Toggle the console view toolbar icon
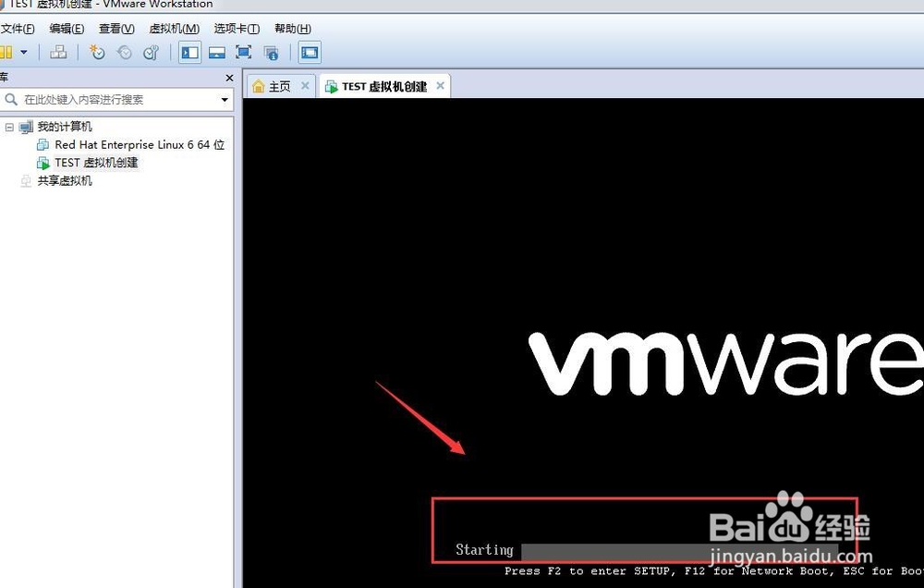The width and height of the screenshot is (924, 588). point(310,53)
